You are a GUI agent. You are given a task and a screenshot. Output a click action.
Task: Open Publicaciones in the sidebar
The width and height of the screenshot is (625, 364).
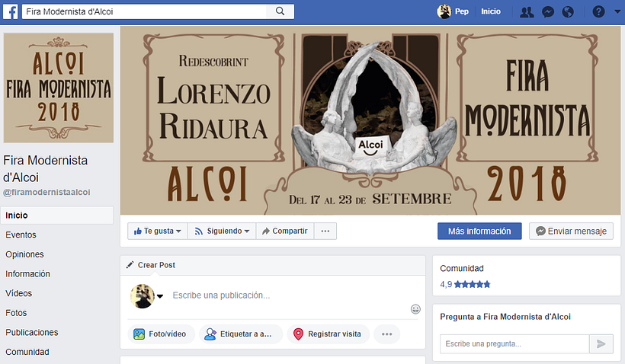(x=32, y=333)
